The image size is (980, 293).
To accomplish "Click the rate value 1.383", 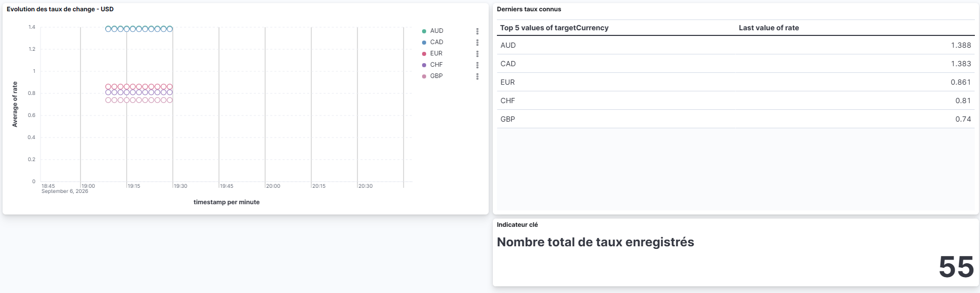I will click(x=961, y=64).
